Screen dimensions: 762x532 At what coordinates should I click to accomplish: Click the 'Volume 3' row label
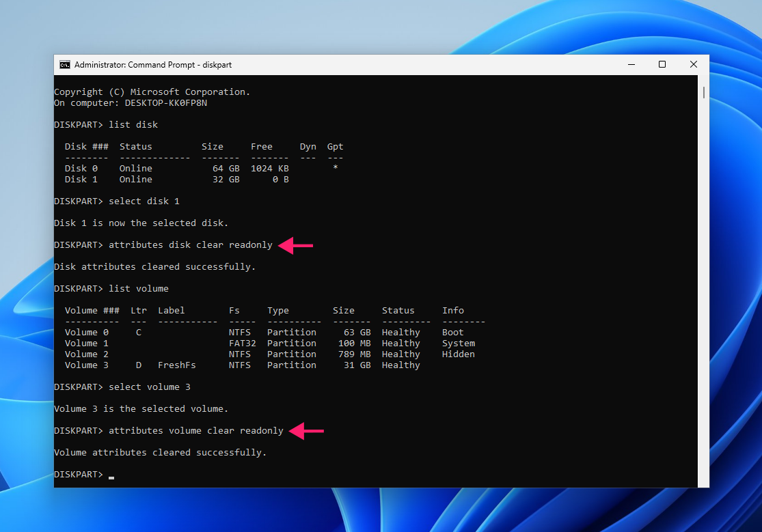point(87,365)
